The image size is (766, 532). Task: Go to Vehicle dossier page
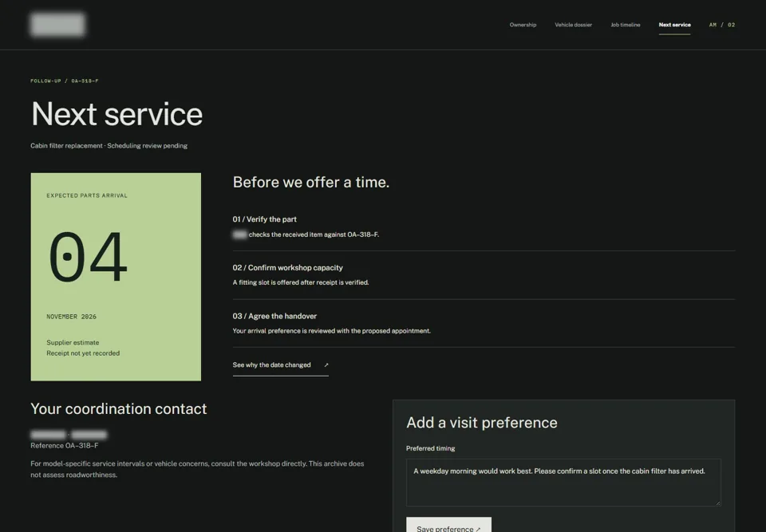(573, 25)
